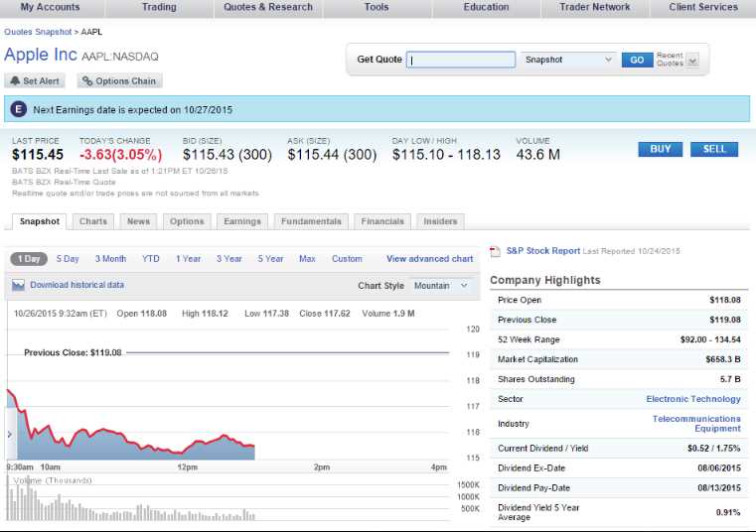Image resolution: width=756 pixels, height=532 pixels.
Task: Click the Previous Close chart label
Action: [73, 352]
